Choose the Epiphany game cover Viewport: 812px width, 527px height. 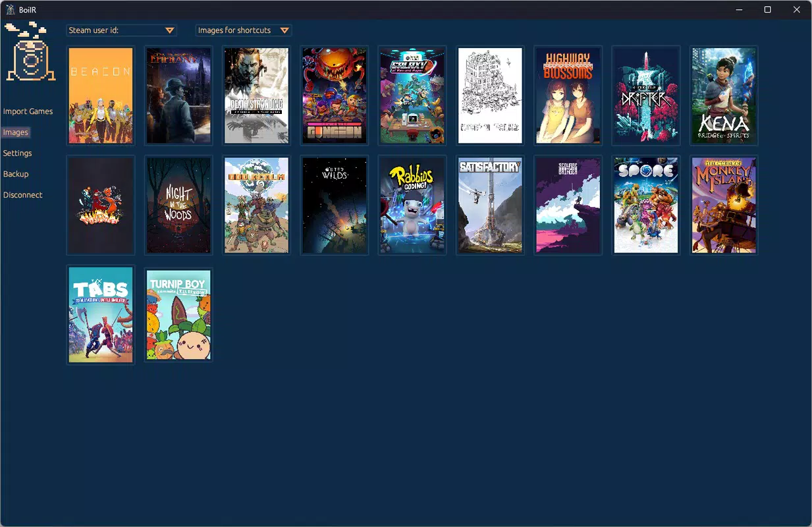pyautogui.click(x=178, y=96)
